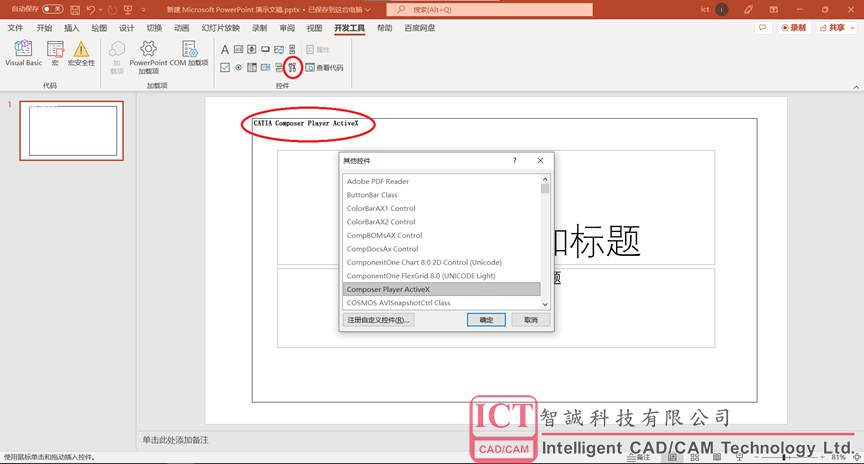Switch to the Home (开始) tab
Image resolution: width=864 pixels, height=464 pixels.
[44, 28]
